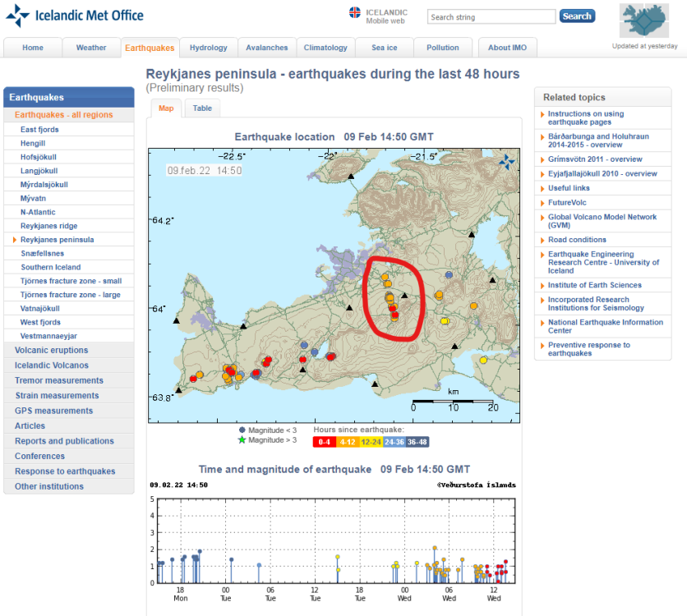Click the 36-48 hours legend box
Screen dimensions: 687x616
(416, 442)
